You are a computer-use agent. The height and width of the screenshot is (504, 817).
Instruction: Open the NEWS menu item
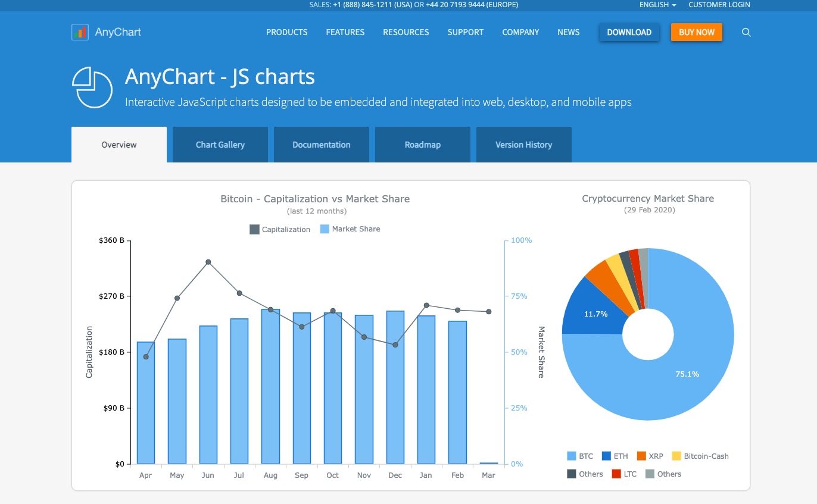click(x=569, y=32)
